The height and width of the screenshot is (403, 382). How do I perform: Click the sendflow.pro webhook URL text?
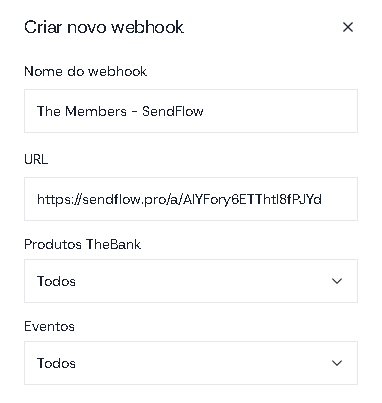(179, 200)
